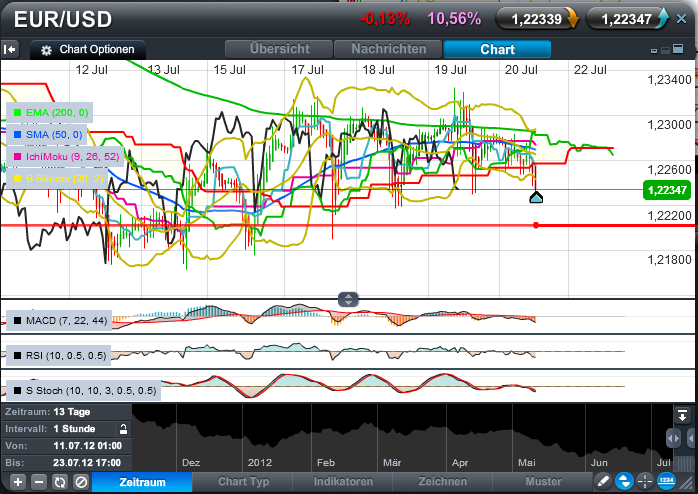Open the Indikatoren bottom tab
Viewport: 698px width, 494px height.
coord(343,482)
